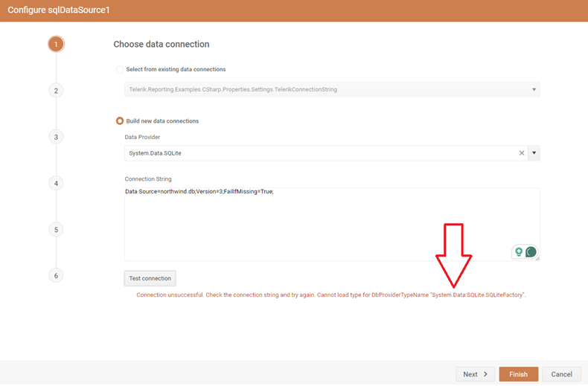588x386 pixels.
Task: Click the dark green round extension icon
Action: (531, 252)
